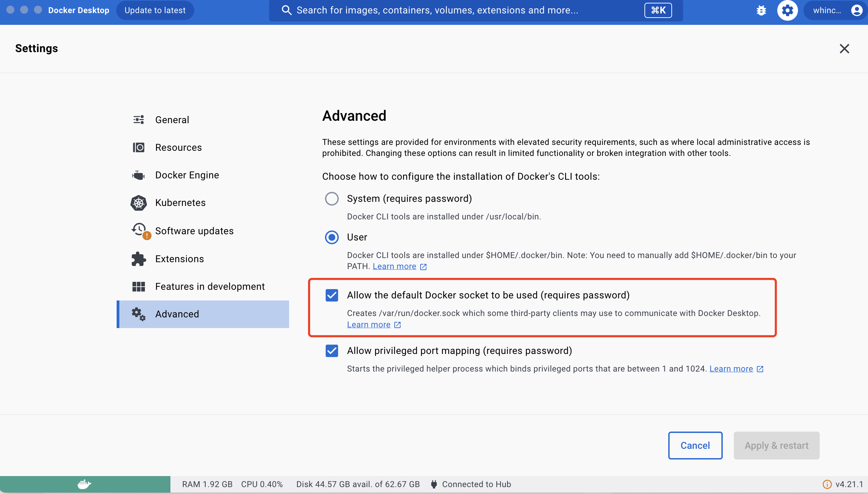This screenshot has height=494, width=868.
Task: Click the search field for images and containers
Action: pyautogui.click(x=437, y=10)
